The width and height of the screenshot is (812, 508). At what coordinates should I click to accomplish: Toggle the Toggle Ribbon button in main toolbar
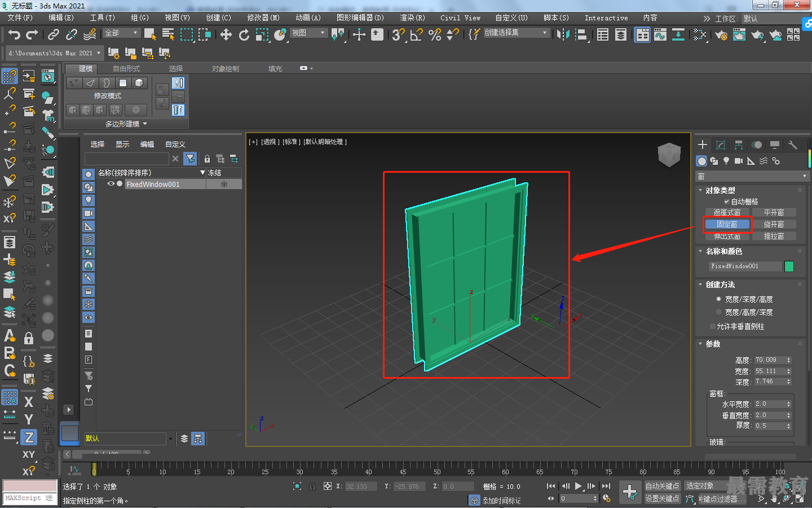642,35
